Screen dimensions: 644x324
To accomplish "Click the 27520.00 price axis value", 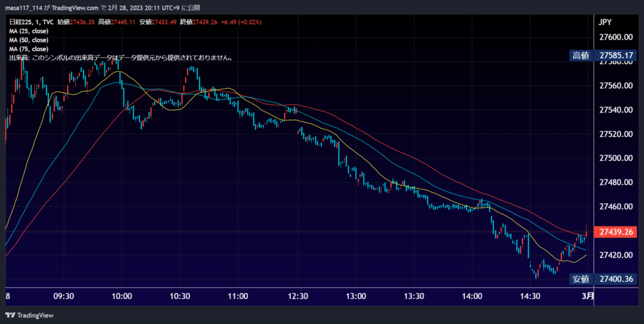I will click(616, 134).
